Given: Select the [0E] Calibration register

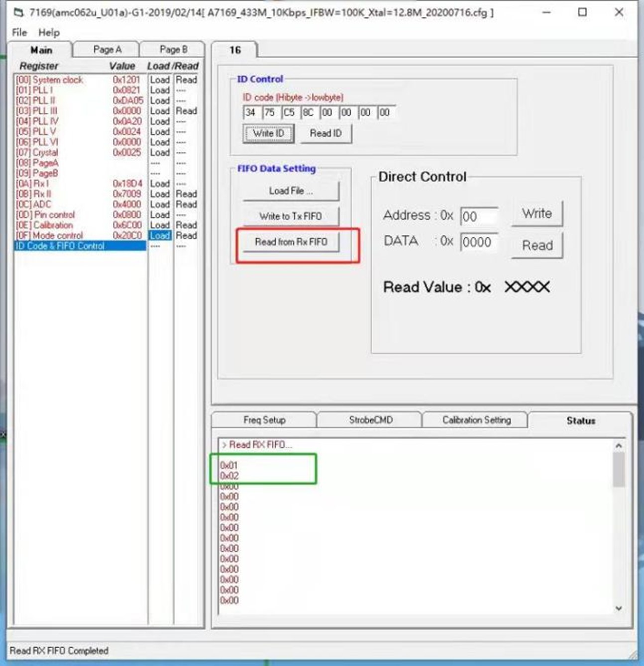Looking at the screenshot, I should point(45,225).
